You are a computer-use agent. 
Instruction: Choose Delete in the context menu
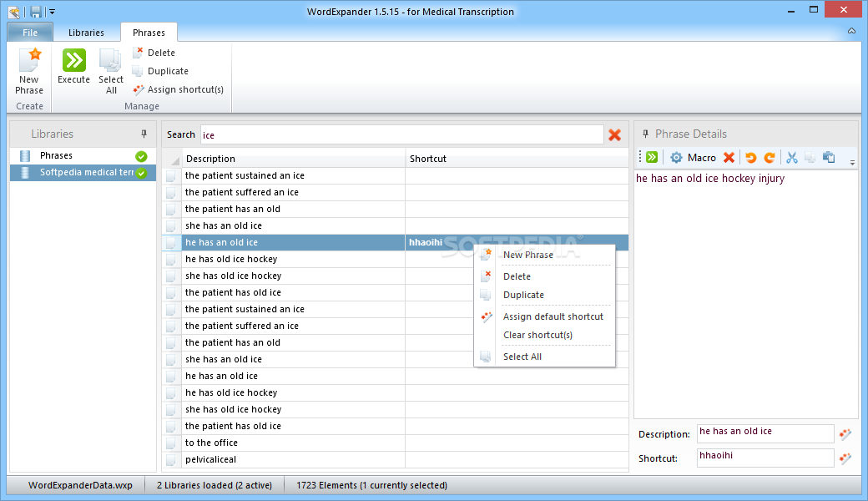click(x=545, y=276)
